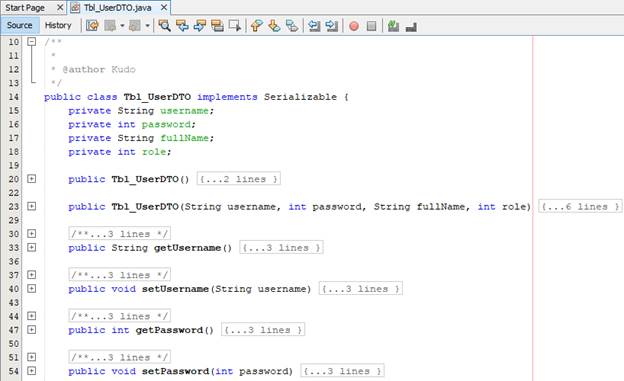This screenshot has height=381, width=624.
Task: Toggle Highlight Search icon
Action: 217,26
